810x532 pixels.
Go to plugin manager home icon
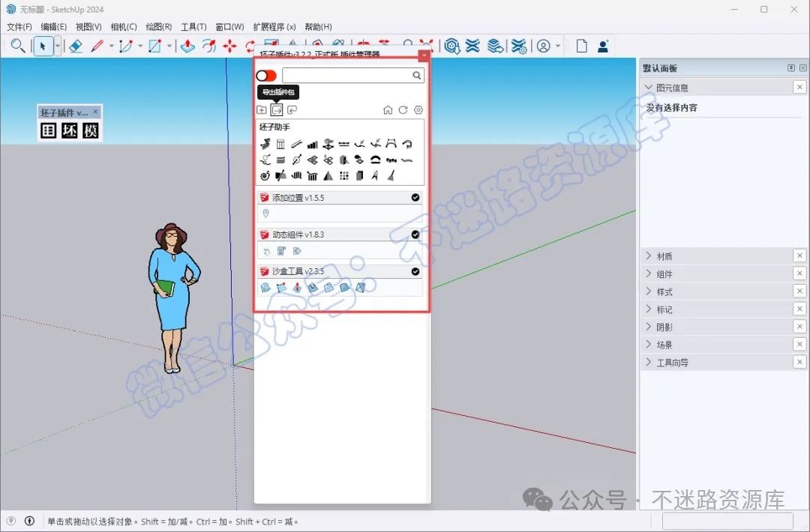[x=388, y=110]
